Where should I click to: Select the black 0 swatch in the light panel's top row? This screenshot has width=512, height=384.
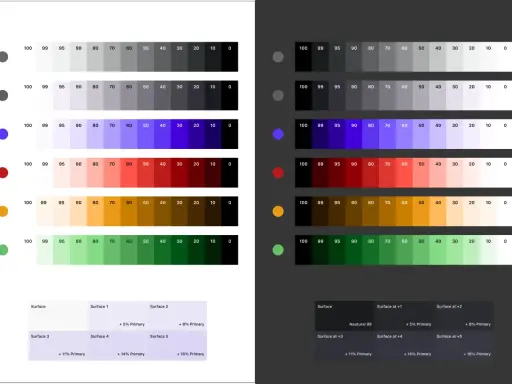click(230, 57)
